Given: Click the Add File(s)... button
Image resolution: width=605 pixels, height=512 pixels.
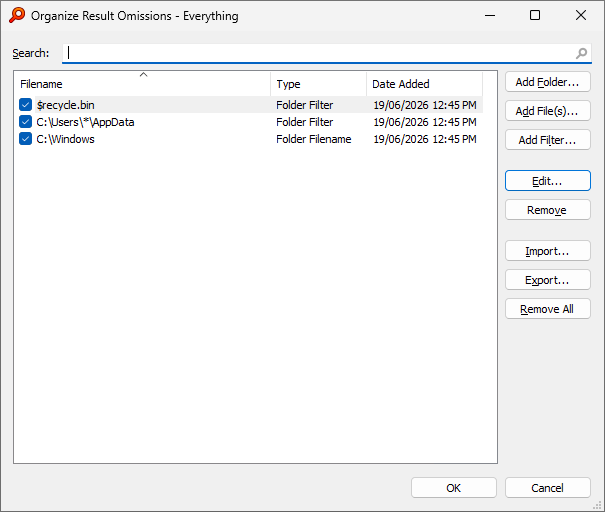Looking at the screenshot, I should point(548,111).
